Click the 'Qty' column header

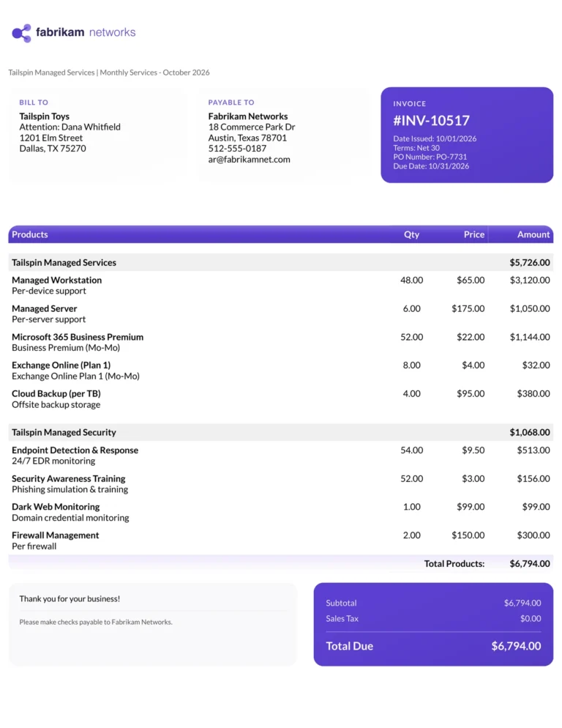[x=411, y=234]
